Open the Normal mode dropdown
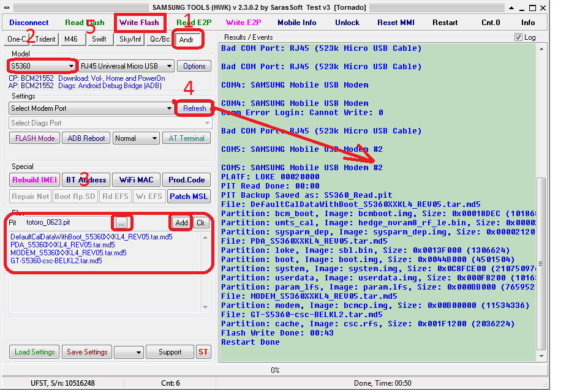Viewport: 588px width, 390px height. coord(136,138)
